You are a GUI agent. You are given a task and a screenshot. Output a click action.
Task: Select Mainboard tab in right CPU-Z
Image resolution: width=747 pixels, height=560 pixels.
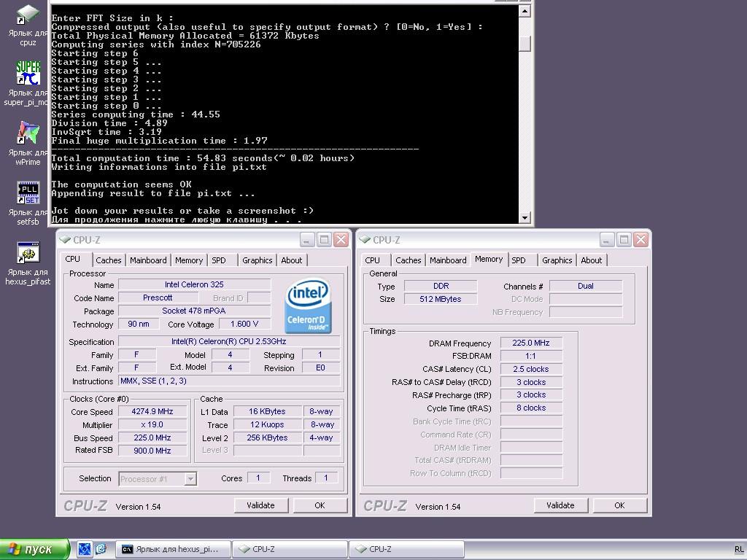(x=448, y=260)
